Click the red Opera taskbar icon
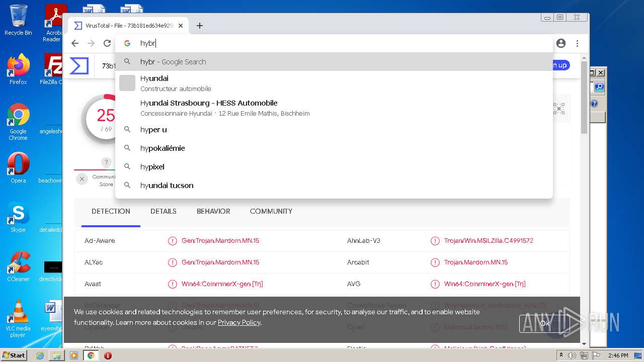644x362 pixels. [x=108, y=355]
